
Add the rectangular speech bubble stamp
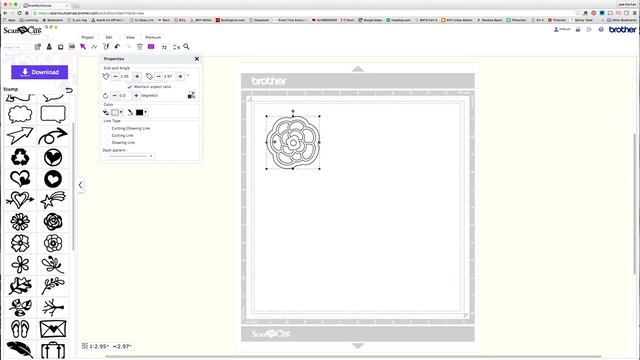(x=53, y=114)
